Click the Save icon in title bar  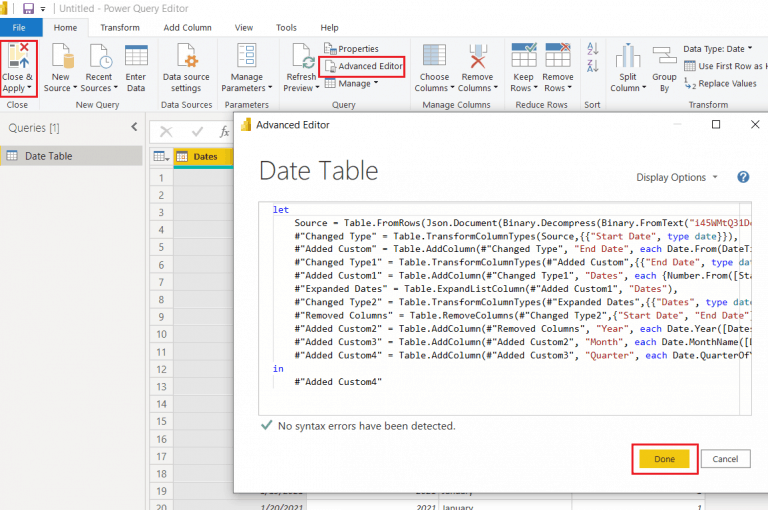point(28,8)
